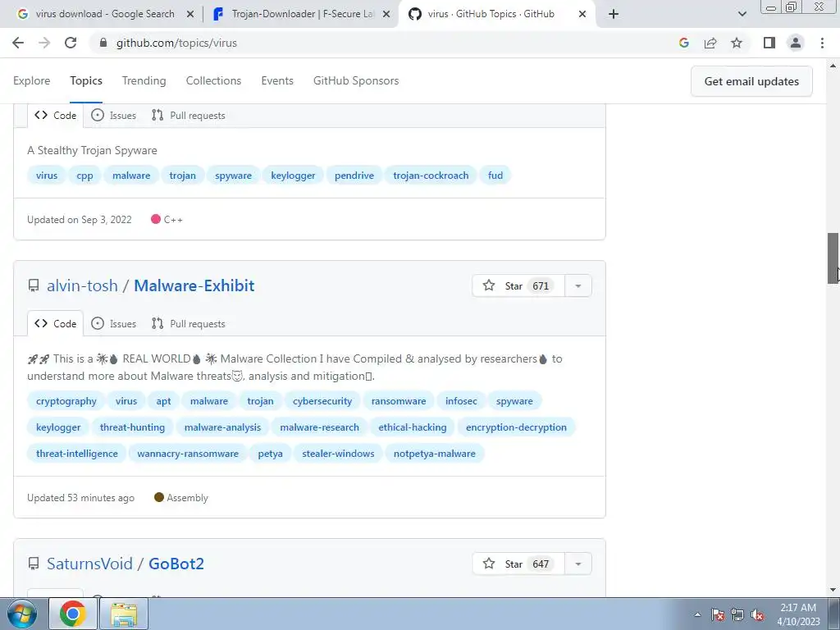
Task: Click the 'Updated 53 minutes ago' text
Action: point(81,498)
